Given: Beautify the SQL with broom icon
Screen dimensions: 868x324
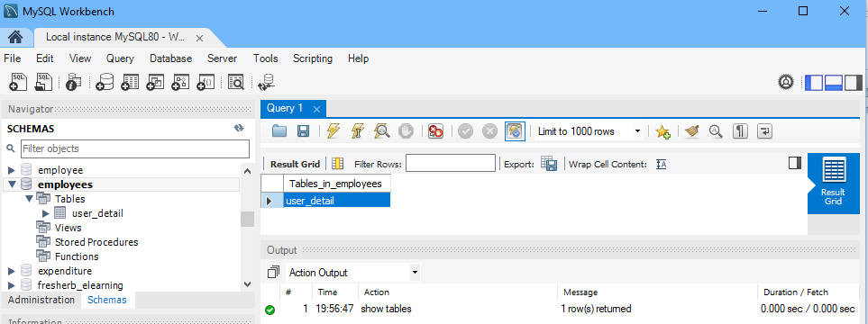Looking at the screenshot, I should coord(692,131).
